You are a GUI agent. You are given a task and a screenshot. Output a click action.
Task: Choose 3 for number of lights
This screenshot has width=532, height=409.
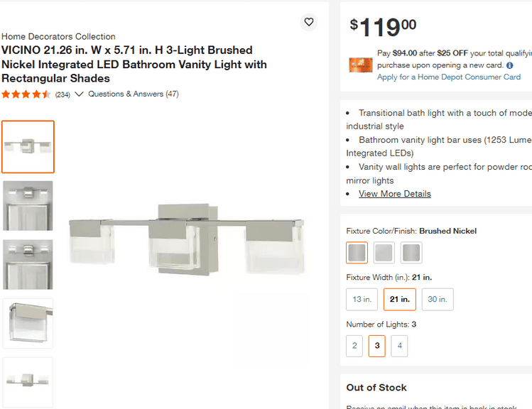377,346
